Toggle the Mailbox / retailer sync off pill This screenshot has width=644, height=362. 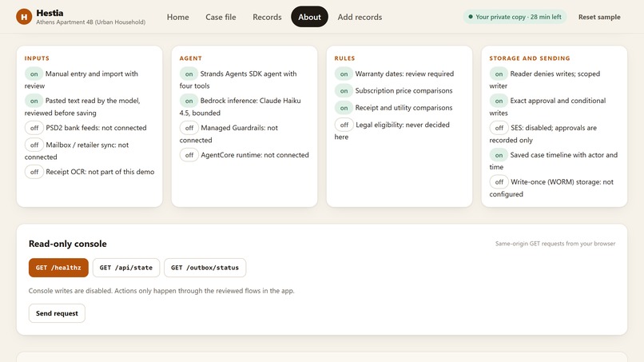34,145
